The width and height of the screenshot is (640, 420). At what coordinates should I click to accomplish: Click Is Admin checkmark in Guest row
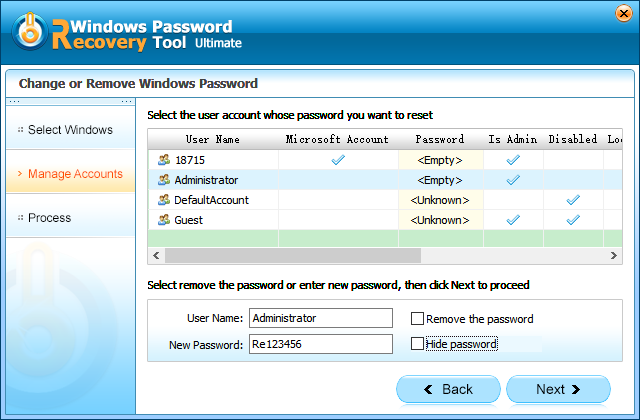coord(513,220)
